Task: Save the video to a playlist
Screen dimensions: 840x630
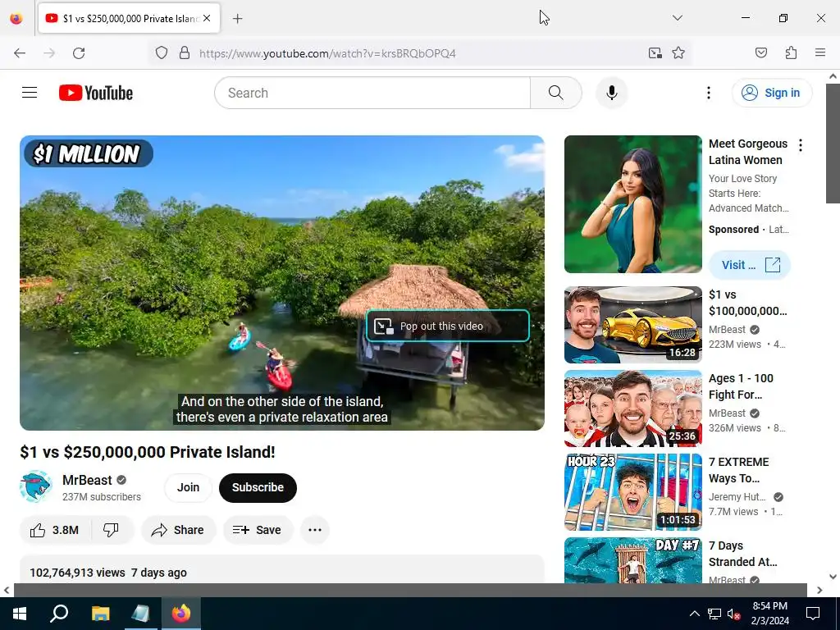Action: pos(258,530)
